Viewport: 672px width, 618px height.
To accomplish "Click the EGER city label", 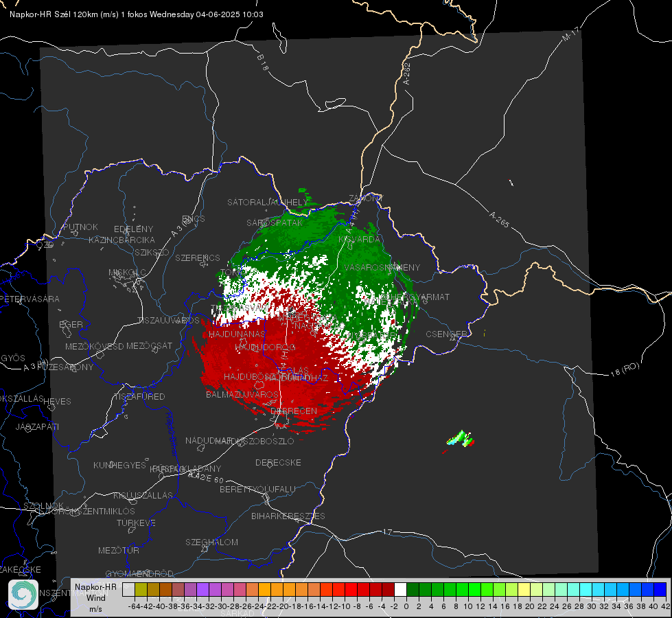I will [x=71, y=324].
